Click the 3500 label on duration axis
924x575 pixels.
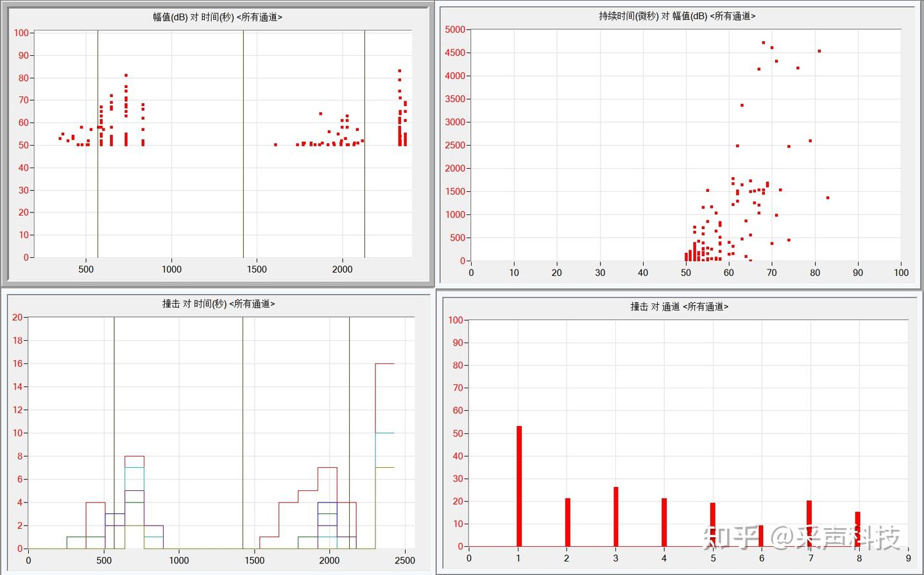(x=455, y=99)
